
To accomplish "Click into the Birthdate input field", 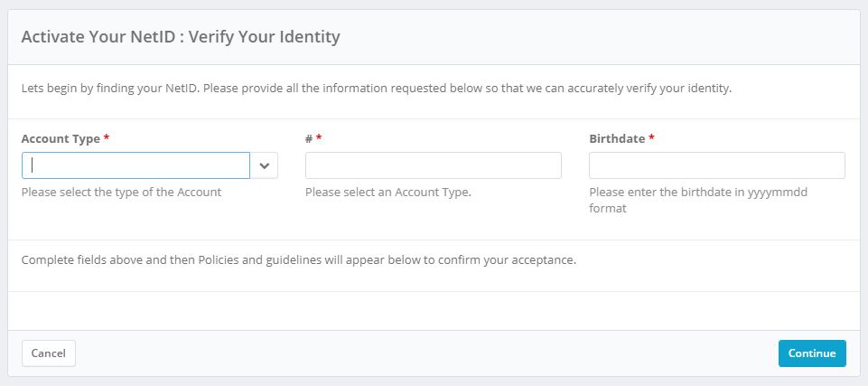I will click(716, 165).
